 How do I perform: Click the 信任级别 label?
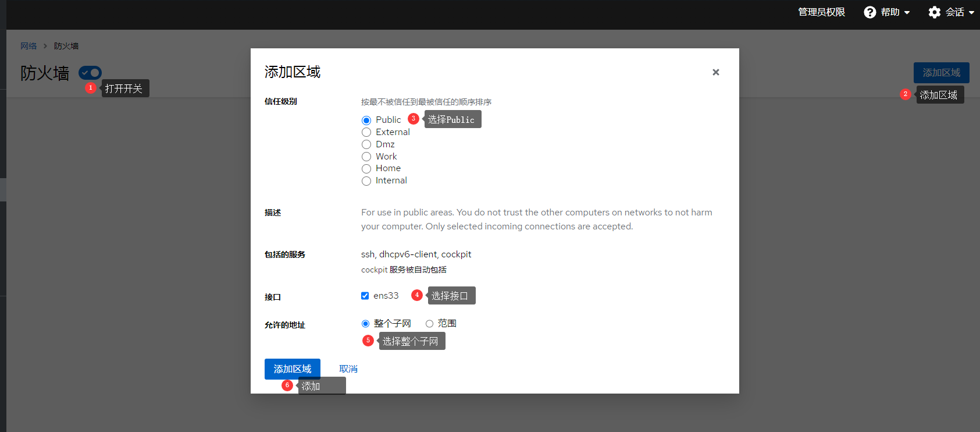(x=281, y=101)
